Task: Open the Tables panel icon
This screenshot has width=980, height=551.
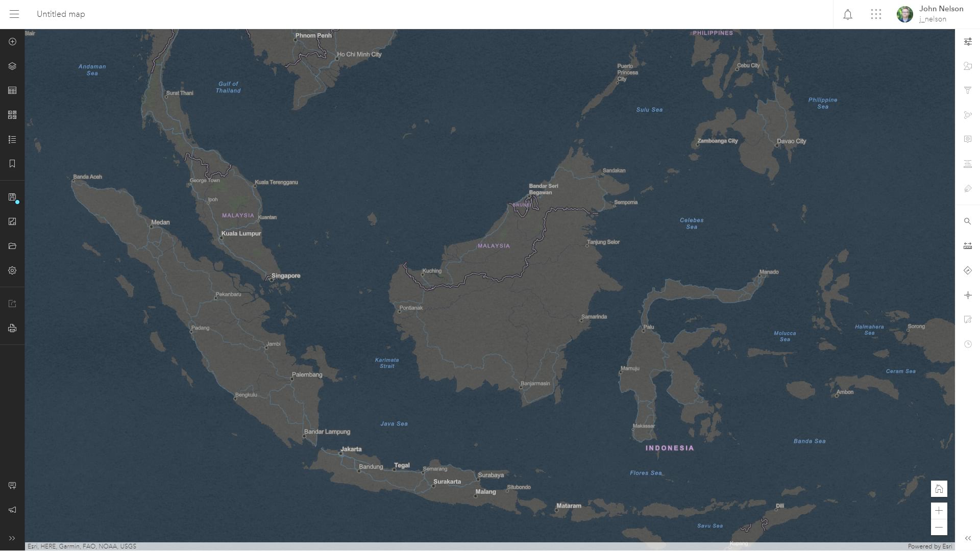Action: click(x=12, y=90)
